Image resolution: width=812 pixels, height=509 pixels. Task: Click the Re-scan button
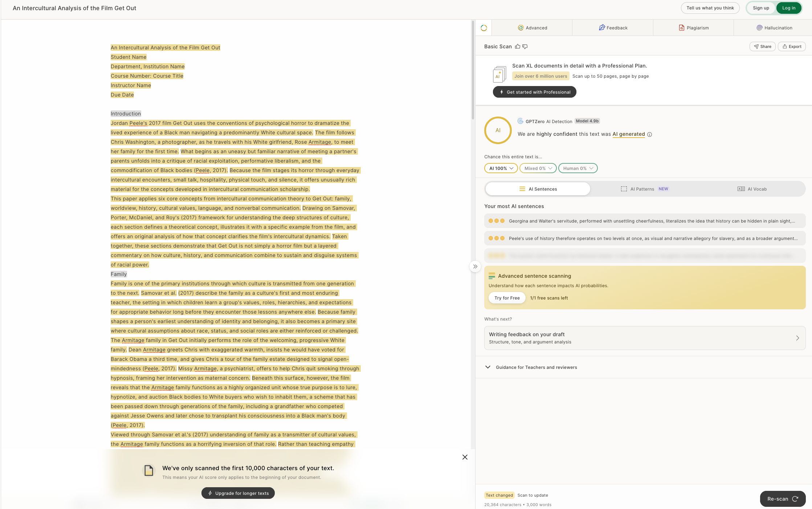click(x=783, y=499)
